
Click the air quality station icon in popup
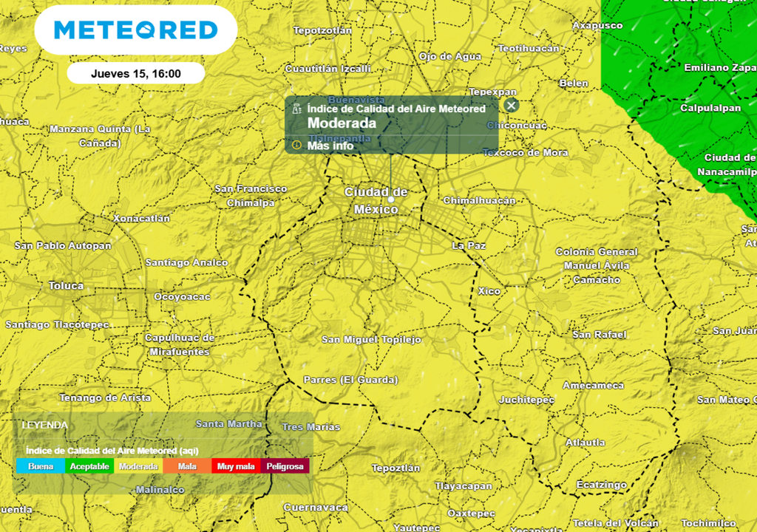click(297, 109)
